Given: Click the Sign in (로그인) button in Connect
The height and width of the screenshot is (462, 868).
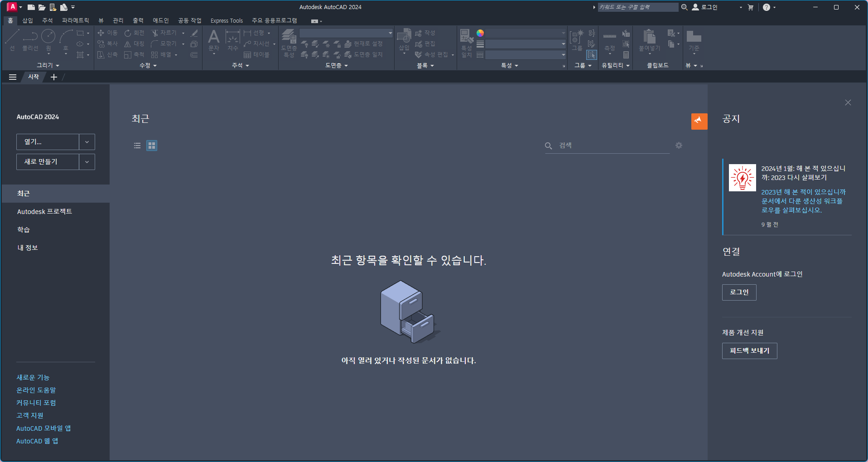Looking at the screenshot, I should (739, 292).
